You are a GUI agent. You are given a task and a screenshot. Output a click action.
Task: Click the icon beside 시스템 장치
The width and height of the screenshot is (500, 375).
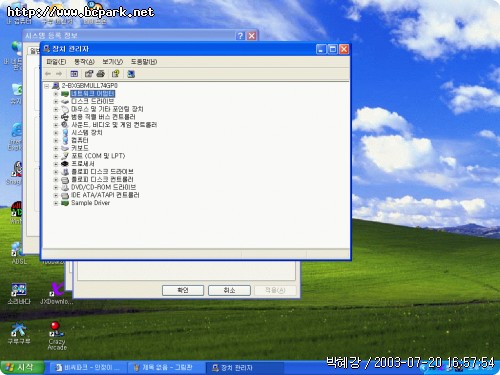[x=65, y=133]
